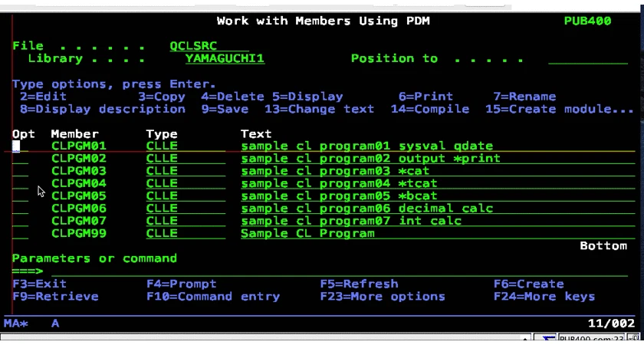The image size is (644, 345).
Task: Click the F6=Create function key label
Action: [x=528, y=284]
